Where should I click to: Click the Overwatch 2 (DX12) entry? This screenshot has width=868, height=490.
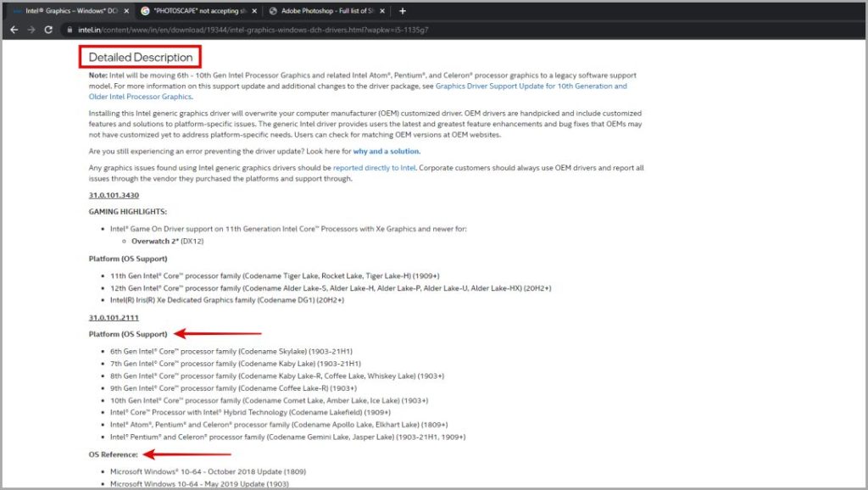(167, 242)
